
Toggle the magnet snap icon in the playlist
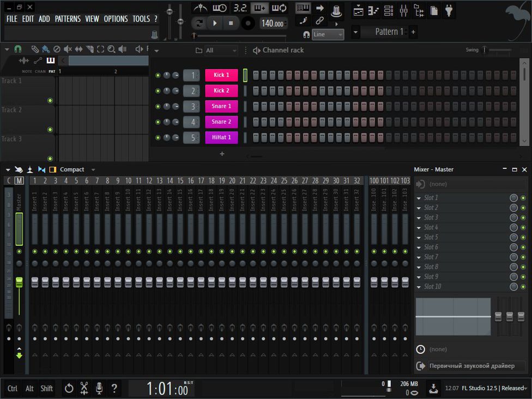click(17, 49)
